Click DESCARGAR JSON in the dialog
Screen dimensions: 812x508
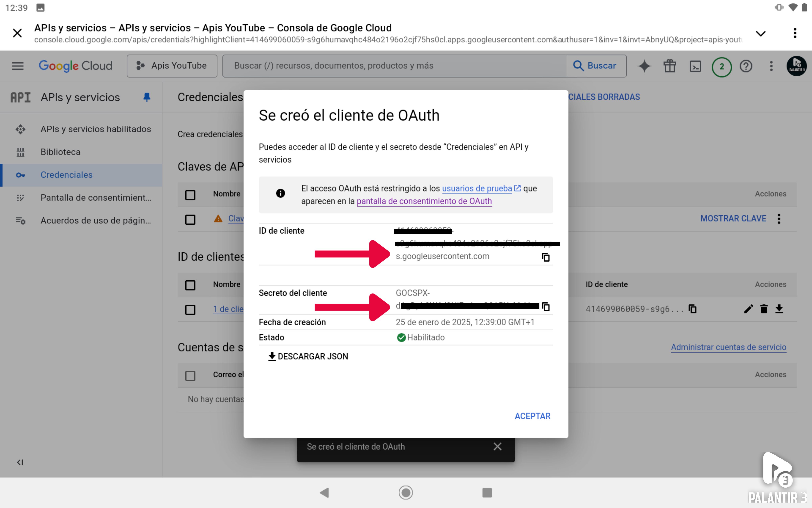tap(308, 356)
